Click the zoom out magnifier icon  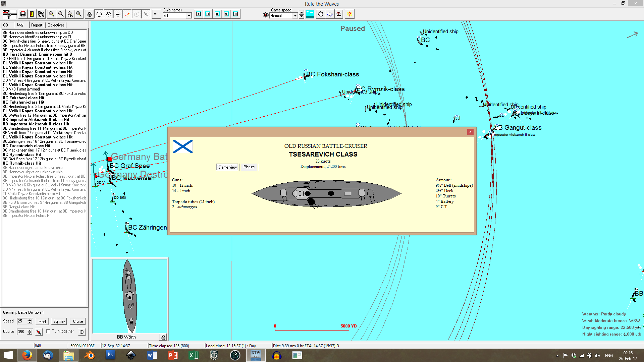pyautogui.click(x=61, y=14)
